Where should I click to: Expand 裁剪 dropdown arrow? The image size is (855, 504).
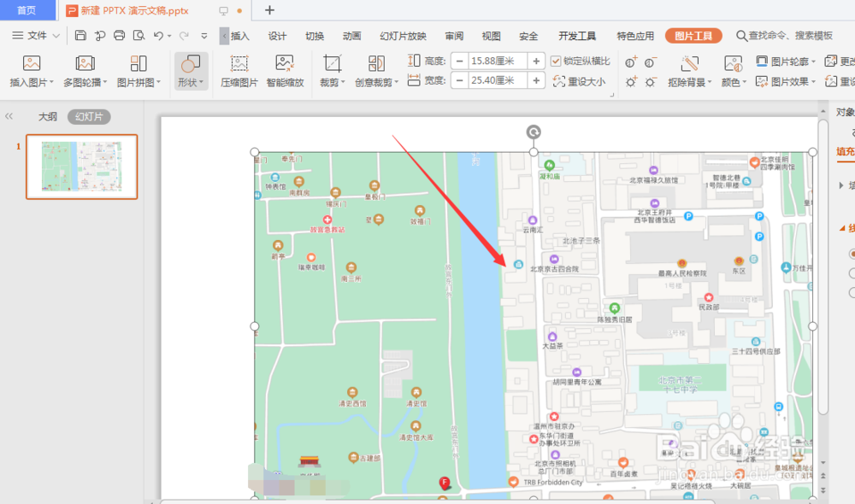pyautogui.click(x=343, y=82)
